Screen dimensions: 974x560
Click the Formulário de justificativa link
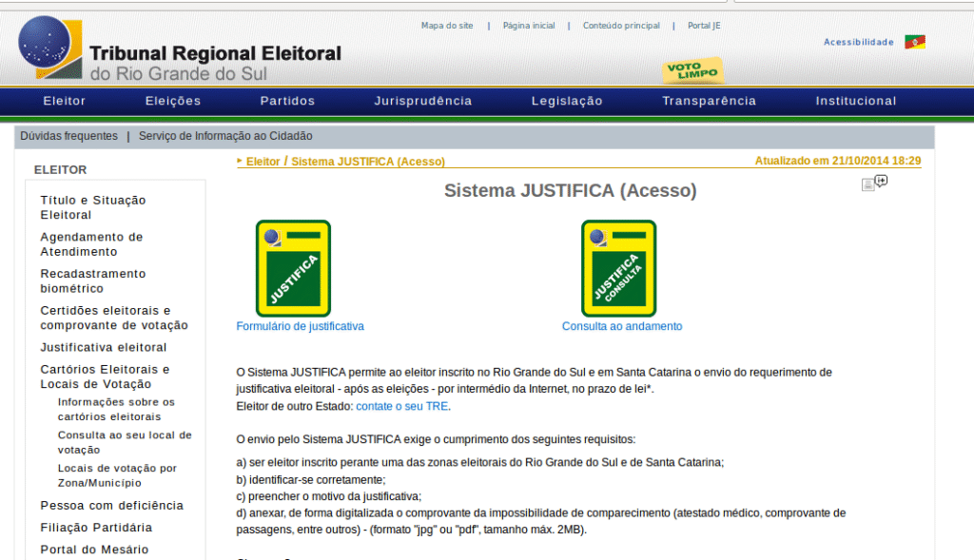click(300, 326)
